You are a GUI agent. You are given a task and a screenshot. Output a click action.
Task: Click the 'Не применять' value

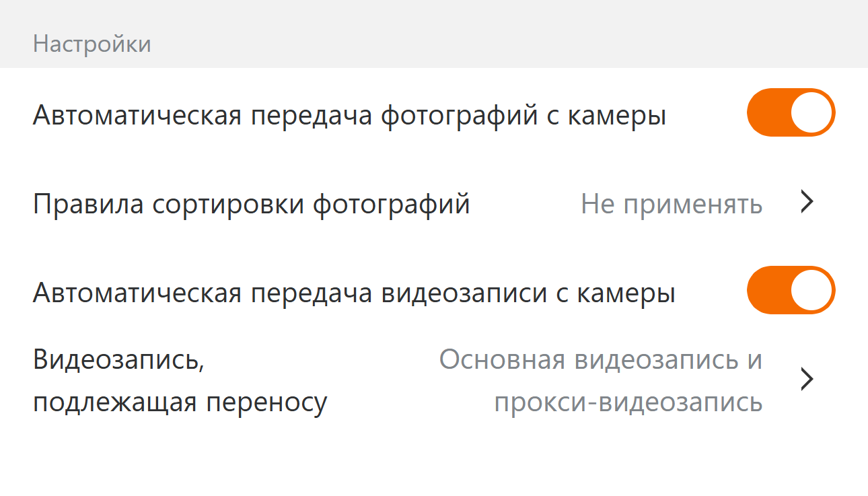click(x=672, y=204)
